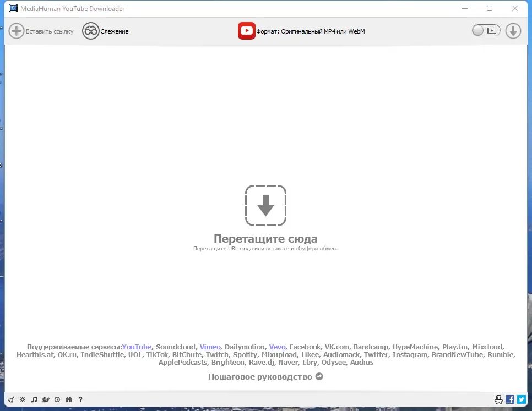The height and width of the screenshot is (411, 532).
Task: Click the MediaHuman mascot icon at bottom right
Action: (498, 399)
